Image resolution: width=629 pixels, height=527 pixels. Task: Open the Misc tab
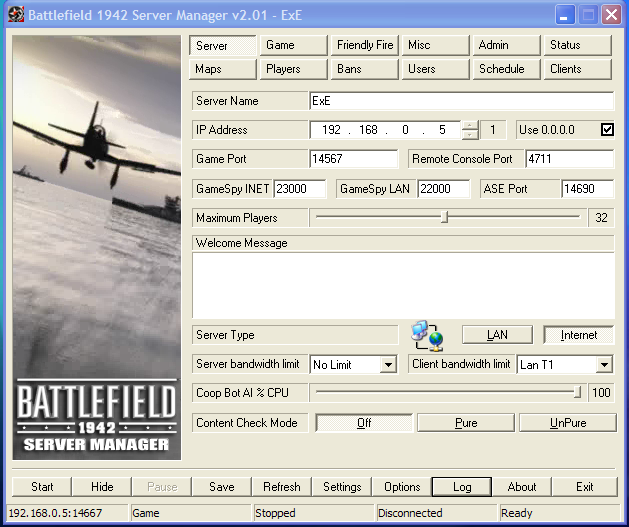click(x=436, y=45)
